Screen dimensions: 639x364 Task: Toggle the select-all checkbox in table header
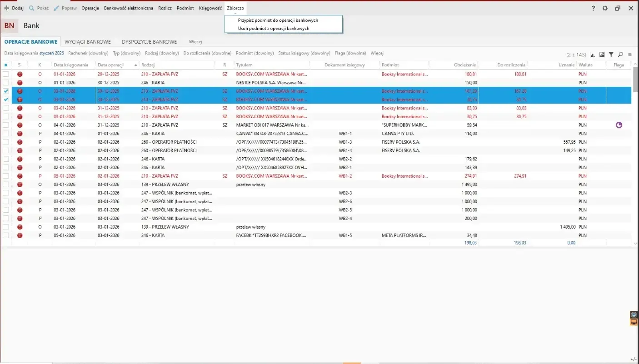pos(6,65)
